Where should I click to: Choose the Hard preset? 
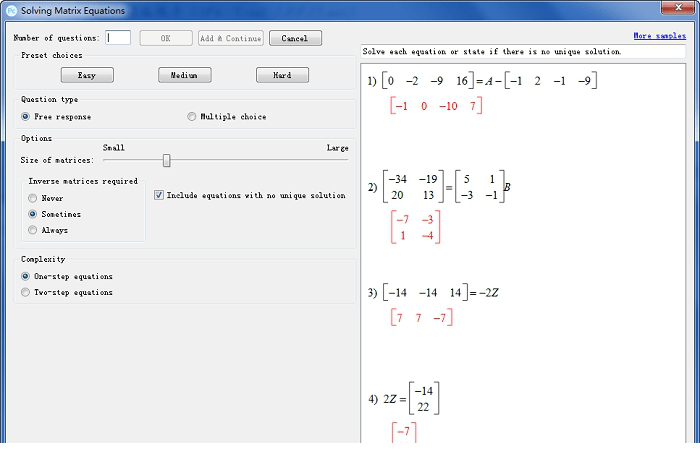point(282,75)
